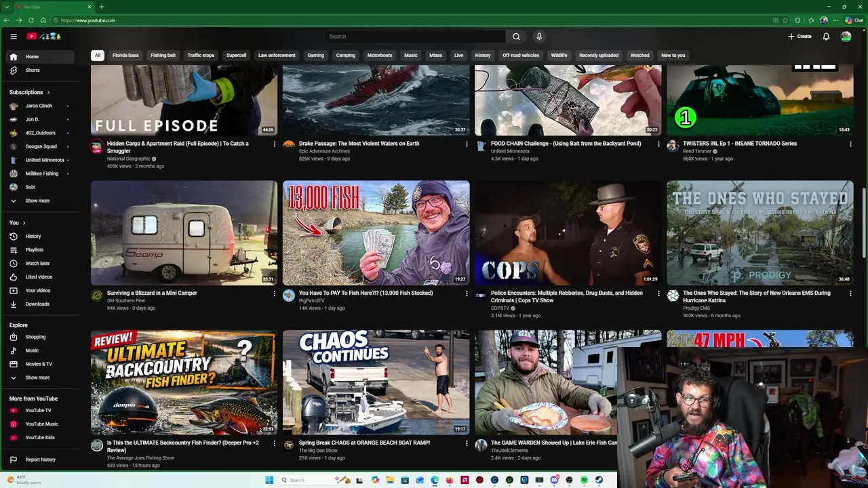
Task: Play the COPS Police Encounters thumbnail
Action: [568, 233]
